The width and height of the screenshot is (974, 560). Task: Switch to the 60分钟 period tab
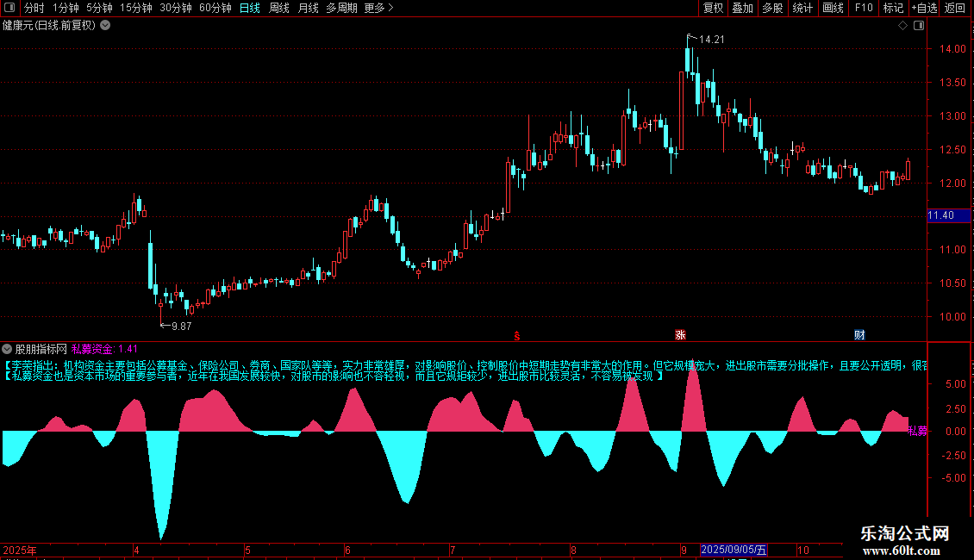[x=215, y=8]
